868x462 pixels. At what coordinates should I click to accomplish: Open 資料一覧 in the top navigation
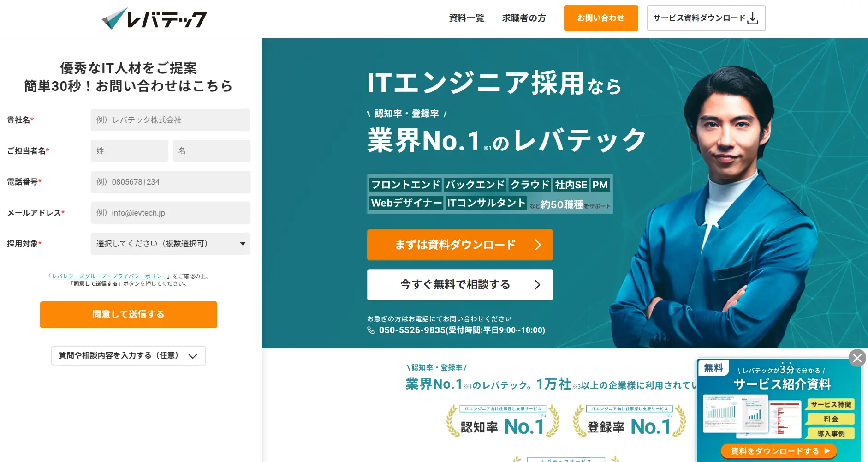click(x=467, y=18)
